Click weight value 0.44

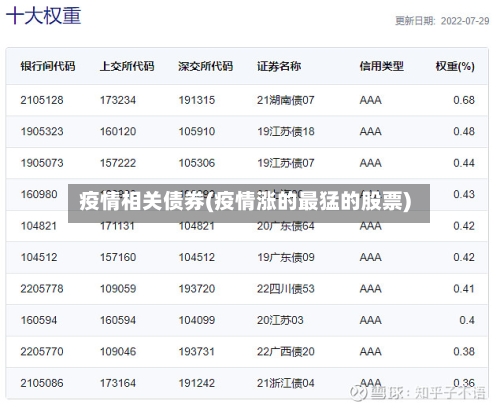(464, 163)
